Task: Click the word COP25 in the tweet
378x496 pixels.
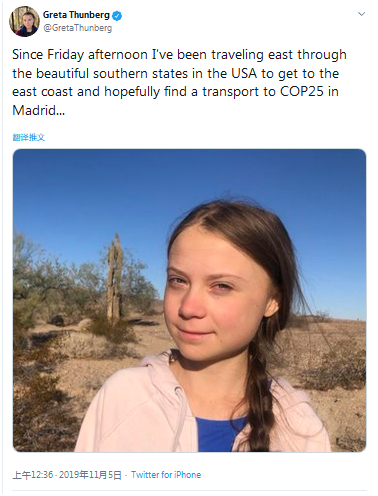Action: pos(302,92)
